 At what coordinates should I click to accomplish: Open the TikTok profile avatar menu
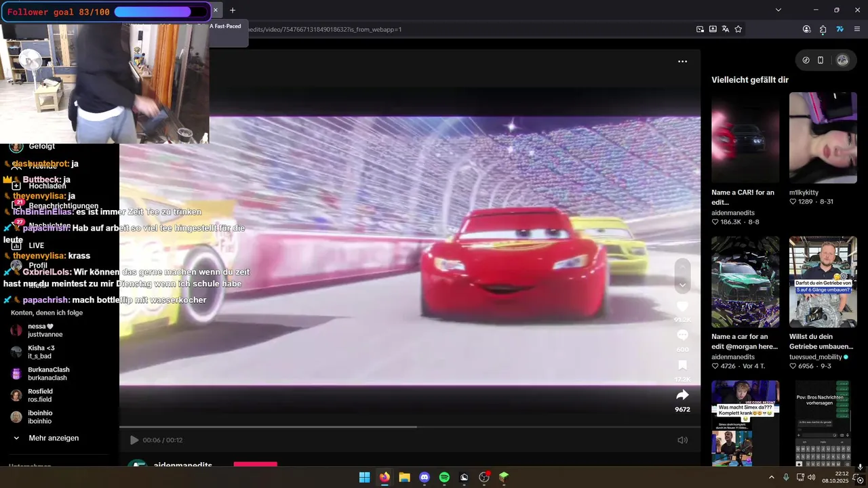842,60
